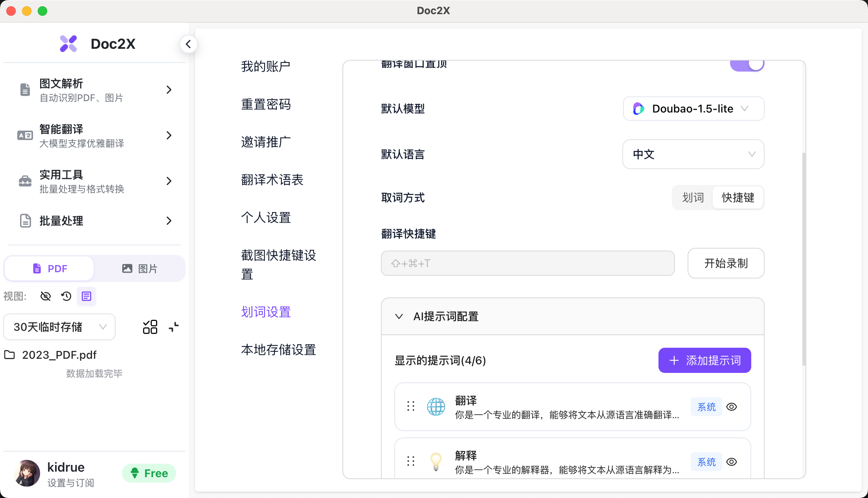868x498 pixels.
Task: Click the 开始录制 recording button
Action: tap(726, 263)
